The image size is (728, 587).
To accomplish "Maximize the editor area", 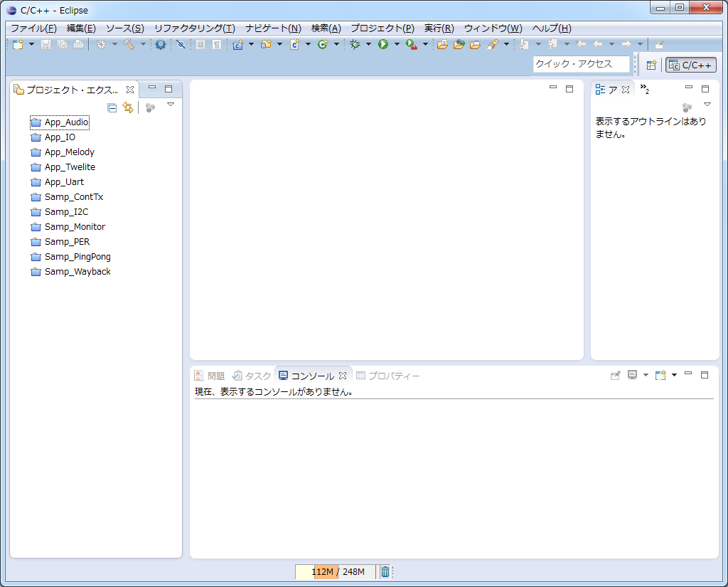I will [x=569, y=89].
